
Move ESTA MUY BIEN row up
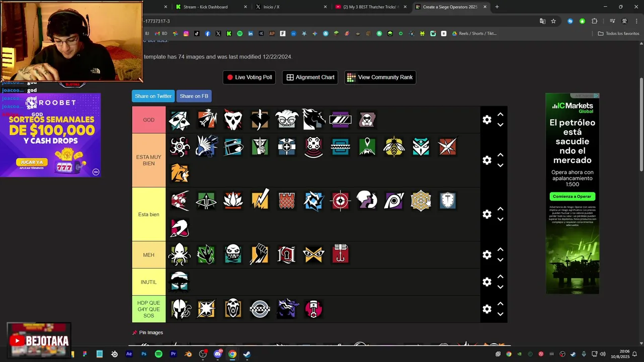500,155
